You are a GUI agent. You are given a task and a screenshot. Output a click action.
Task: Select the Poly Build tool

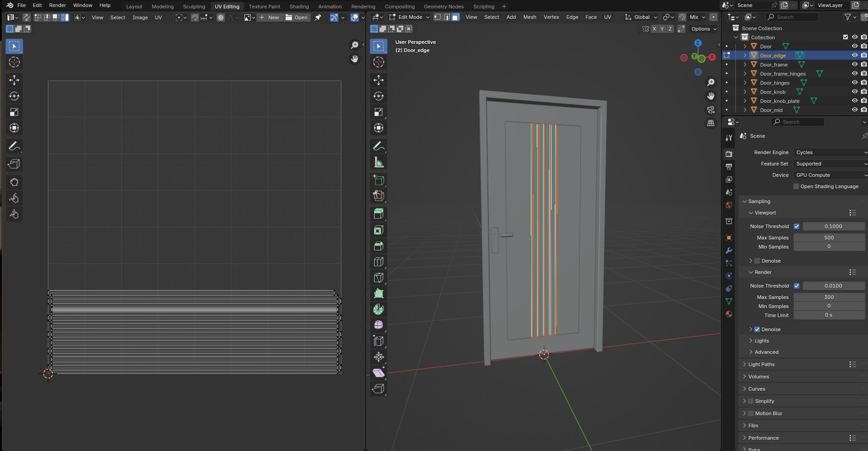[x=378, y=293]
